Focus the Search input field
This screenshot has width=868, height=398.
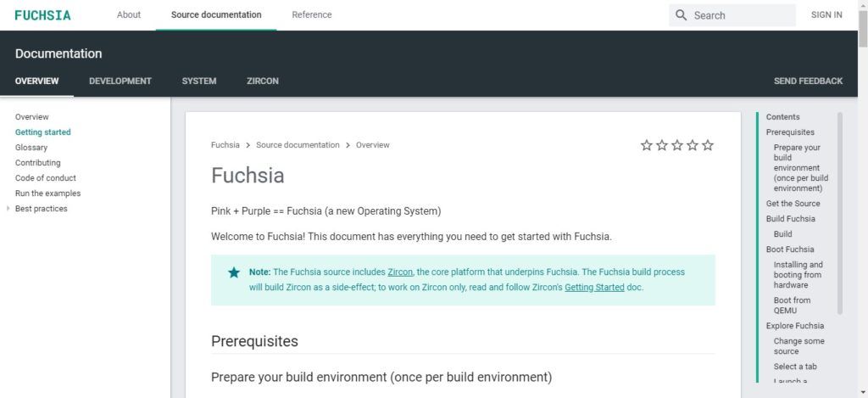click(x=732, y=15)
